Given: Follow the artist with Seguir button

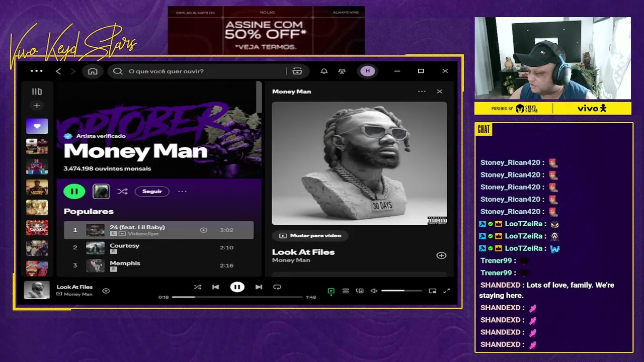Looking at the screenshot, I should [x=152, y=191].
